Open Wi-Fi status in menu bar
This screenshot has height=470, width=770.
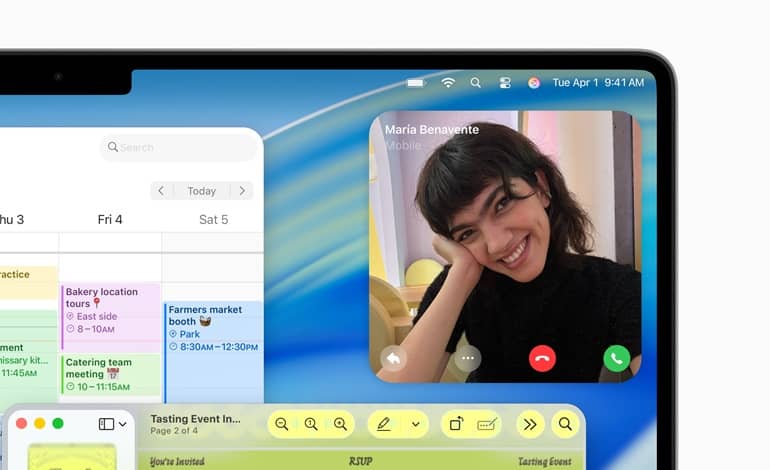[448, 83]
